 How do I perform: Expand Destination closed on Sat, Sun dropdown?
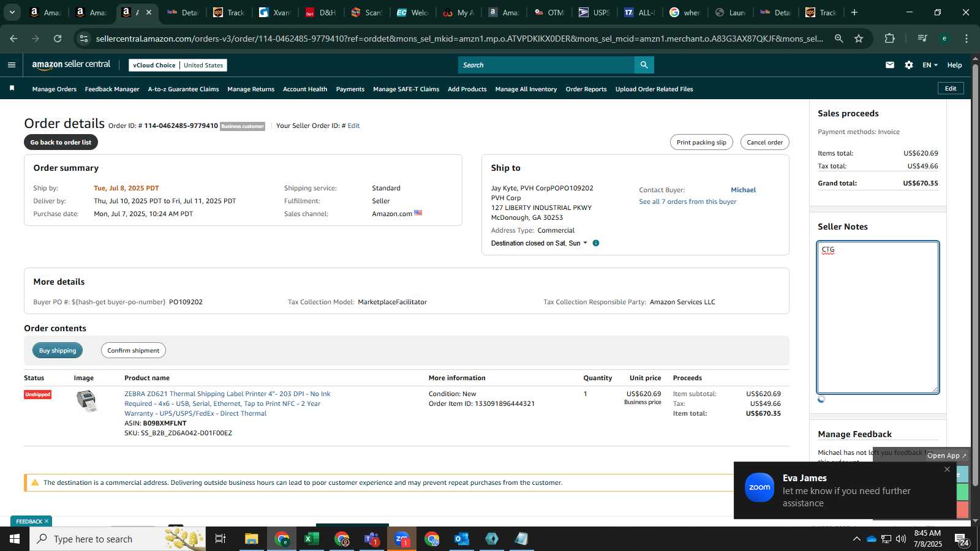tap(539, 243)
